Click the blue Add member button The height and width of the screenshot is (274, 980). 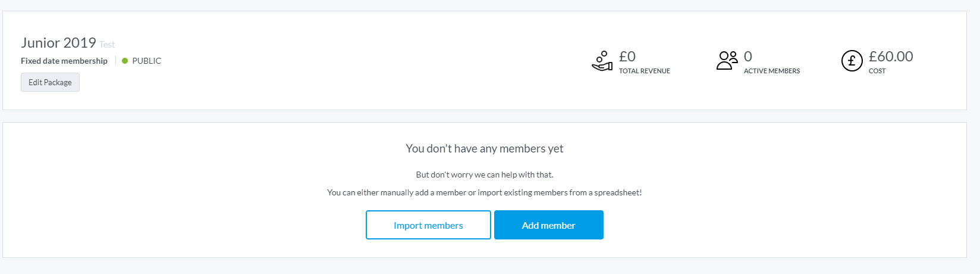click(548, 225)
